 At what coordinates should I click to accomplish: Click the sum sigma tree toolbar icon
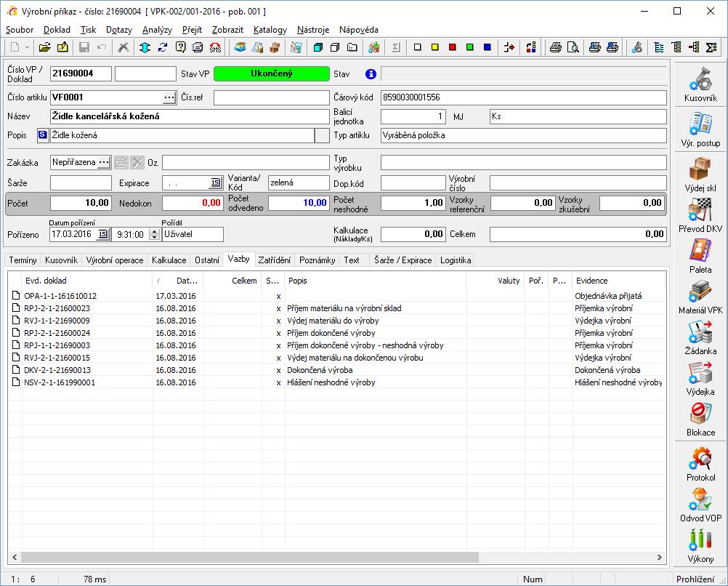pyautogui.click(x=711, y=47)
